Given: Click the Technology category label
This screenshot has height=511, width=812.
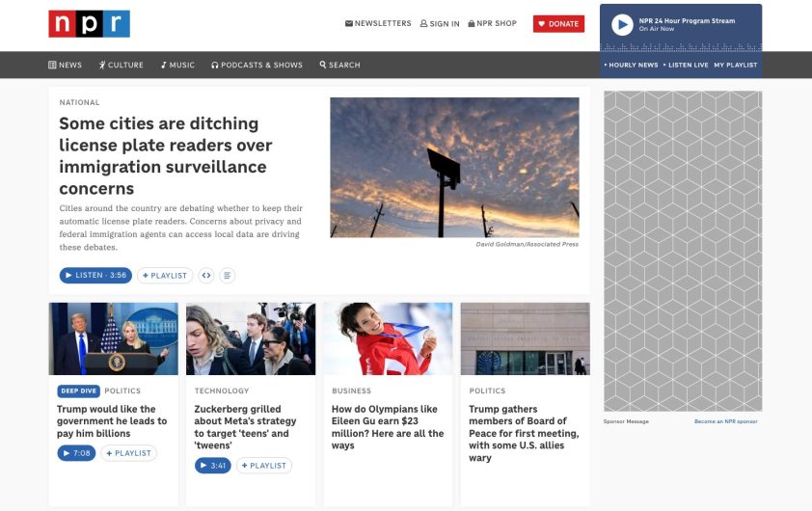Looking at the screenshot, I should coord(222,390).
